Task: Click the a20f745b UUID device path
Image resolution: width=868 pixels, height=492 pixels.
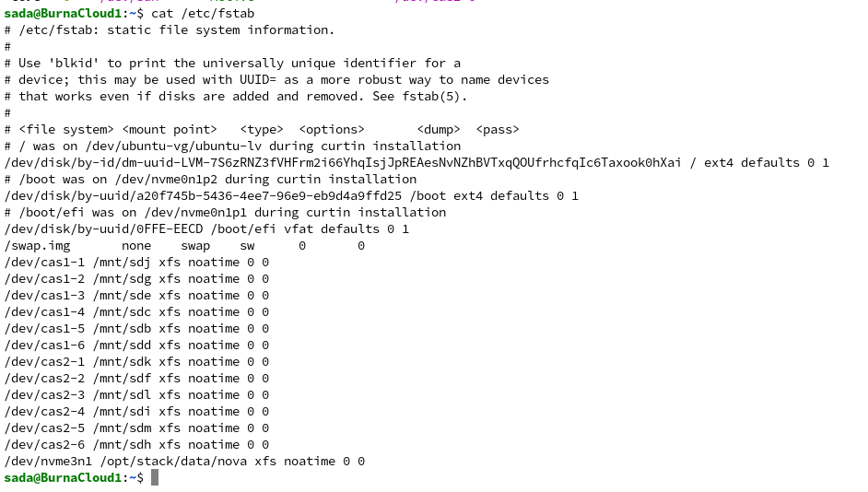Action: pyautogui.click(x=203, y=196)
